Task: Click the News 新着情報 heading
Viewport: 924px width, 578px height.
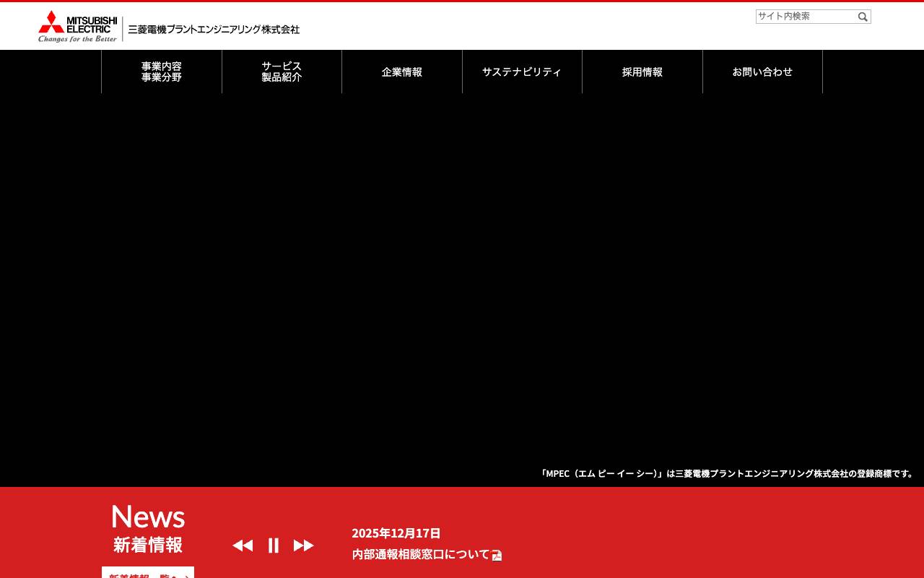Action: (148, 528)
